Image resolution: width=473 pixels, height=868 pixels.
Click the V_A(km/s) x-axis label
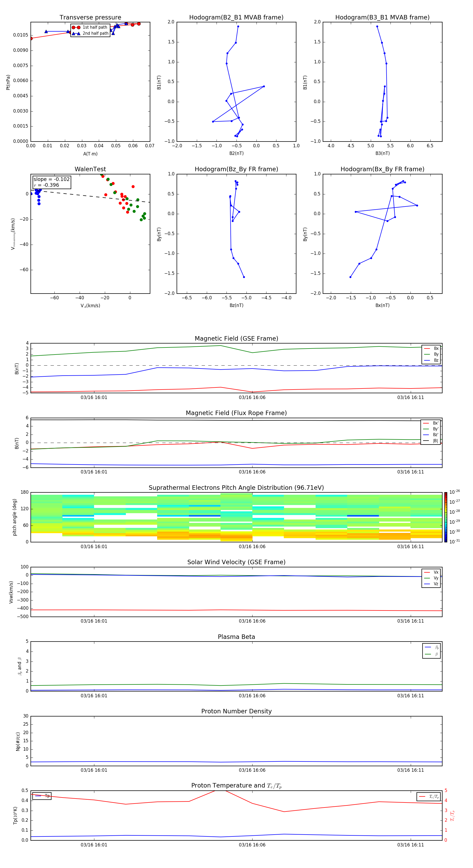coord(90,306)
